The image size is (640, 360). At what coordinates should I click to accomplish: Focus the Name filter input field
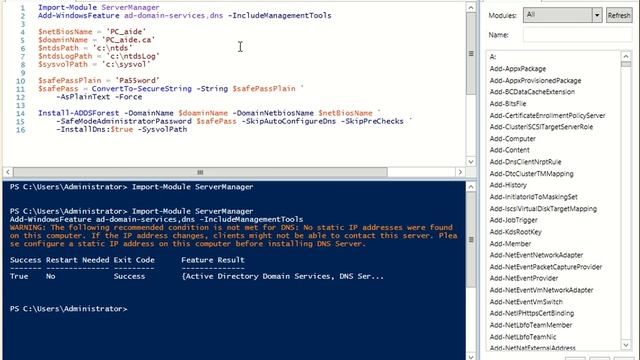pyautogui.click(x=578, y=35)
